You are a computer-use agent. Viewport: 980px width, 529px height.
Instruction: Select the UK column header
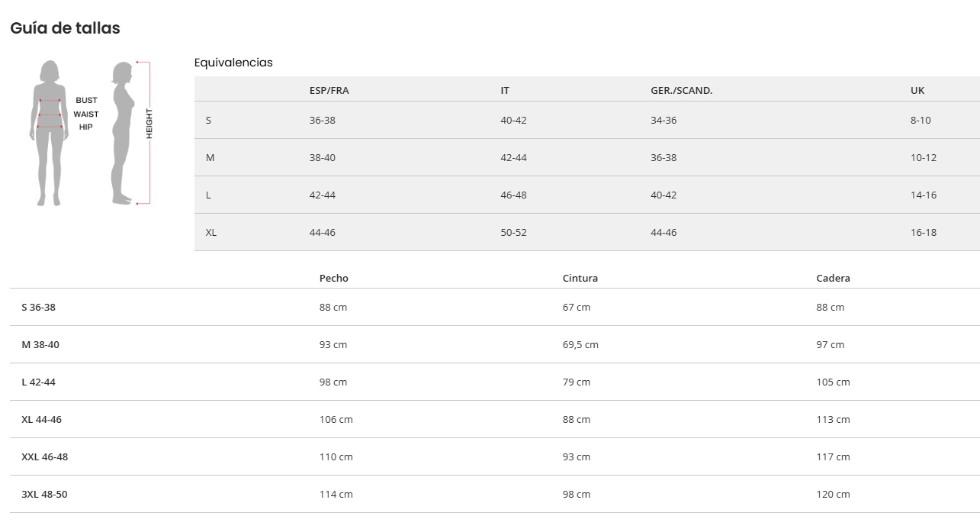pos(917,90)
